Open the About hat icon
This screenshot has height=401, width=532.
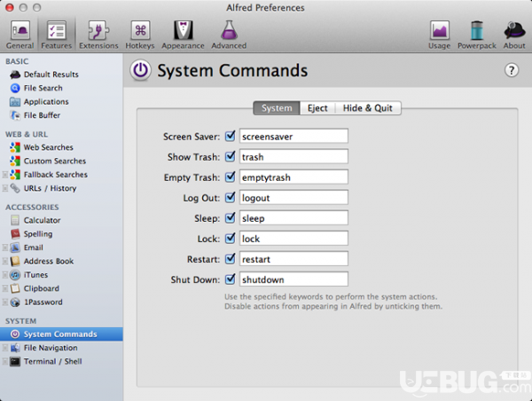(x=514, y=35)
